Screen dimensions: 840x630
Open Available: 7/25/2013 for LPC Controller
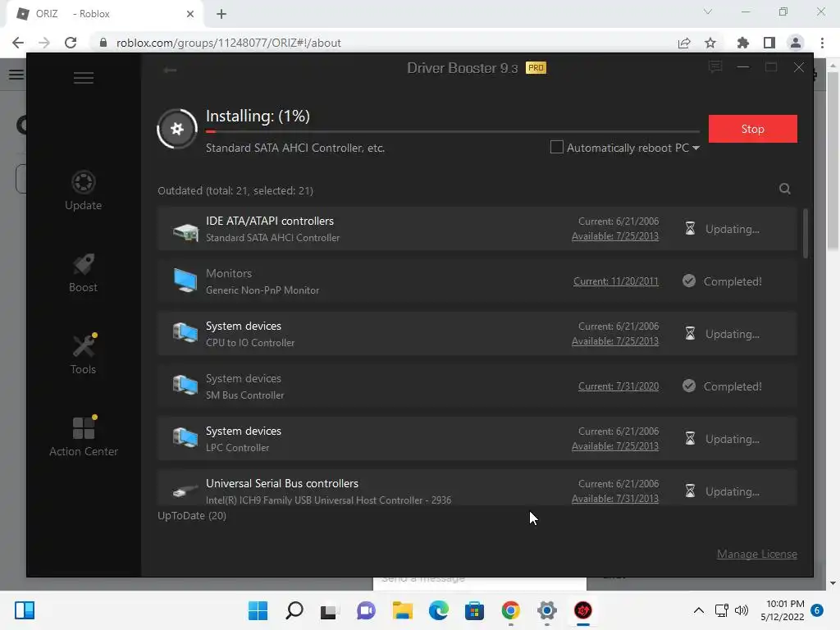615,446
